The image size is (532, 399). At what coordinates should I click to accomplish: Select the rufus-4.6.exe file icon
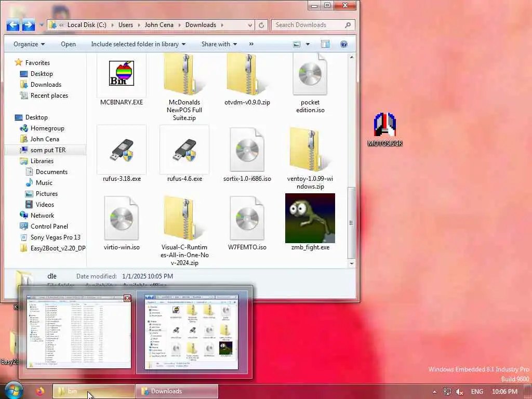coord(184,150)
